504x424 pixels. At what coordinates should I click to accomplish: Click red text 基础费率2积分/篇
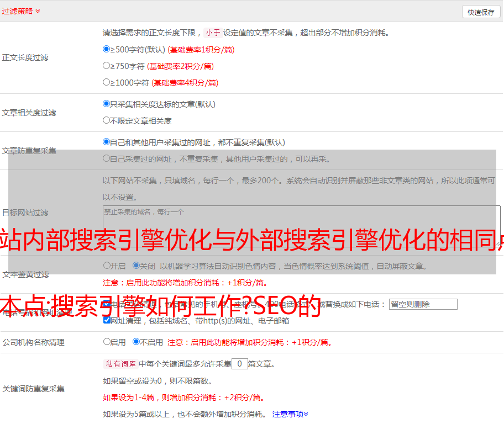(x=180, y=66)
